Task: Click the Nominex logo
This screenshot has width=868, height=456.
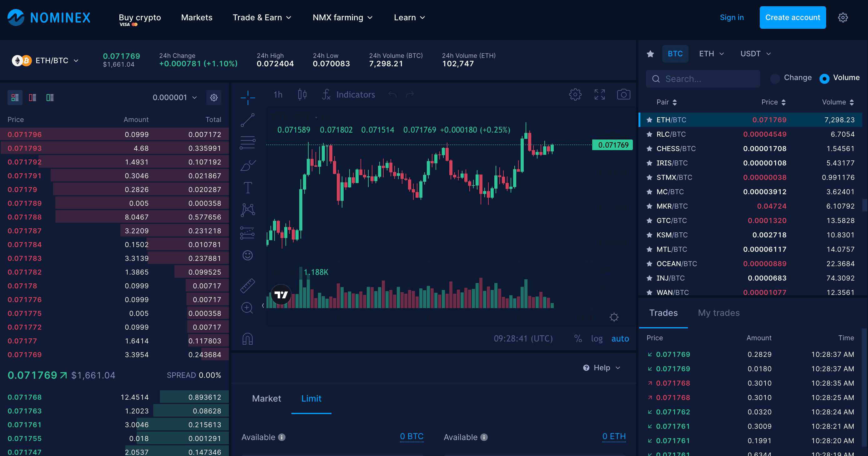Action: click(49, 18)
